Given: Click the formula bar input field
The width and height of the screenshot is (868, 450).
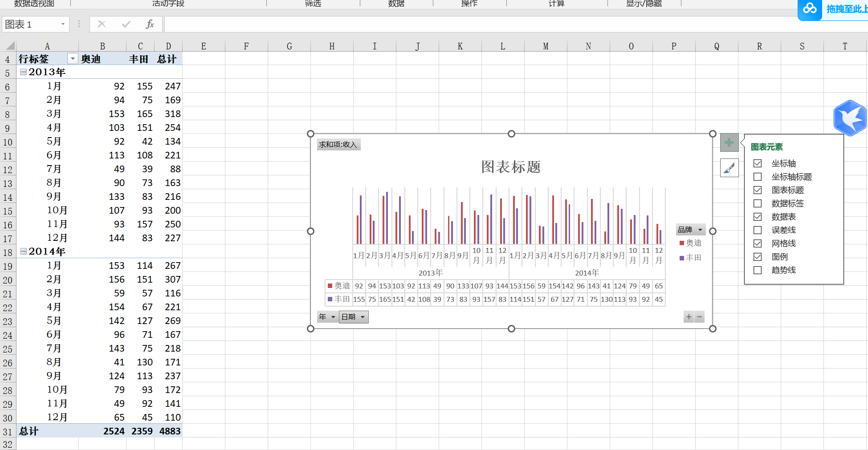Looking at the screenshot, I should point(516,24).
